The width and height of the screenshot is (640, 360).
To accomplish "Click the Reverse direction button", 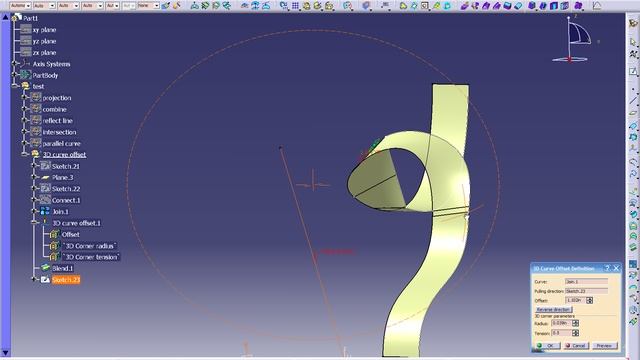I will [x=553, y=309].
